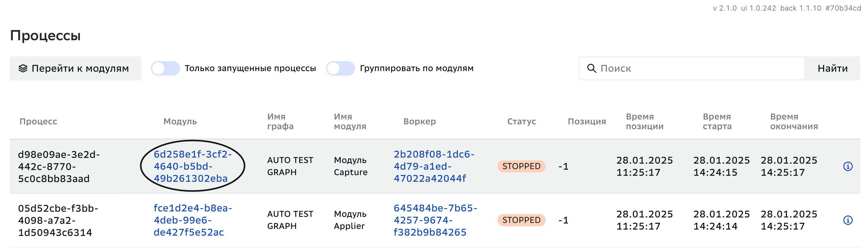Open worker link 2b208f08-1dc6-4d79
Image resolution: width=868 pixels, height=248 pixels.
[x=434, y=166]
